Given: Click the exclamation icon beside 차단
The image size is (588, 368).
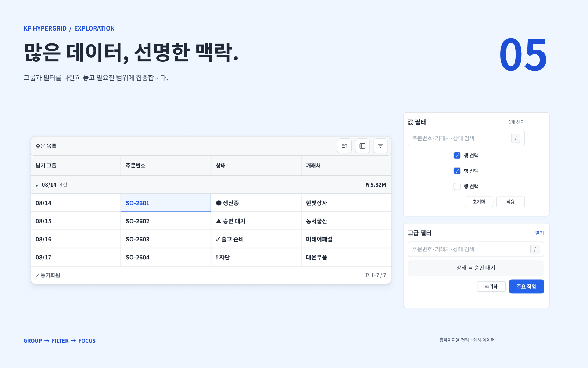Looking at the screenshot, I should [217, 257].
